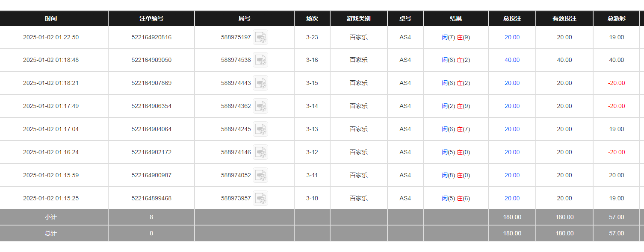Play replay for round 588973957
This screenshot has height=252, width=644.
tap(260, 199)
